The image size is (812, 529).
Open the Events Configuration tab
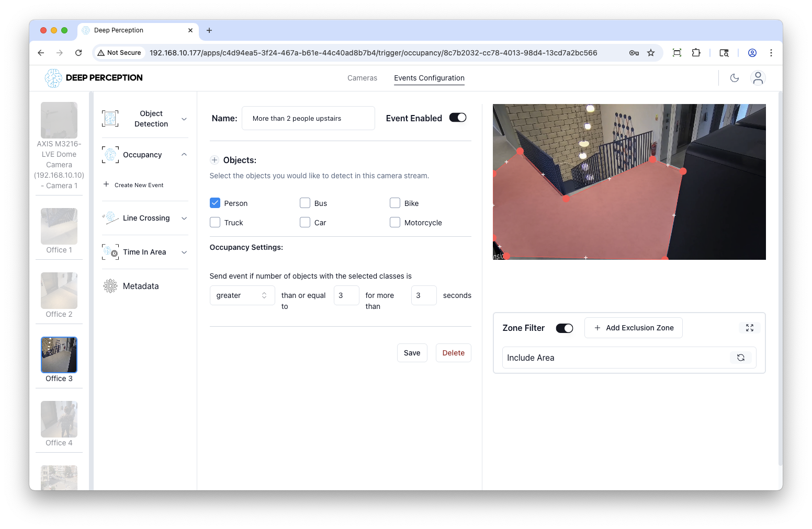pos(429,78)
